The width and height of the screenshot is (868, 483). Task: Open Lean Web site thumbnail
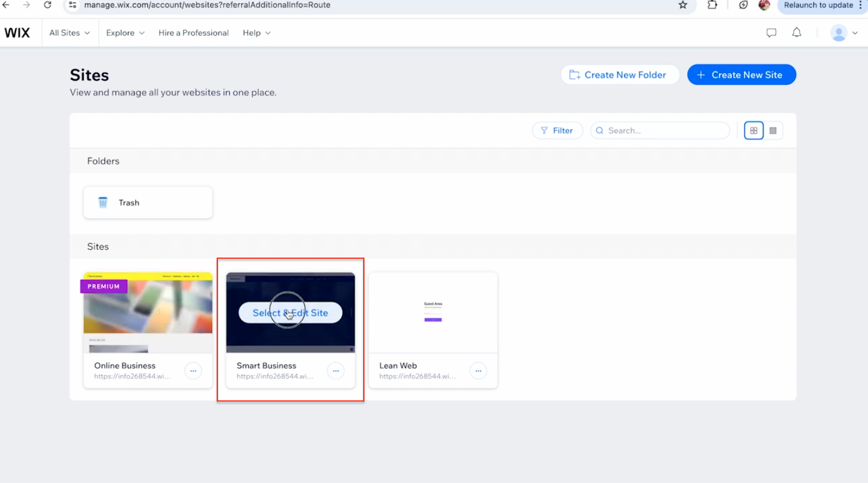433,313
